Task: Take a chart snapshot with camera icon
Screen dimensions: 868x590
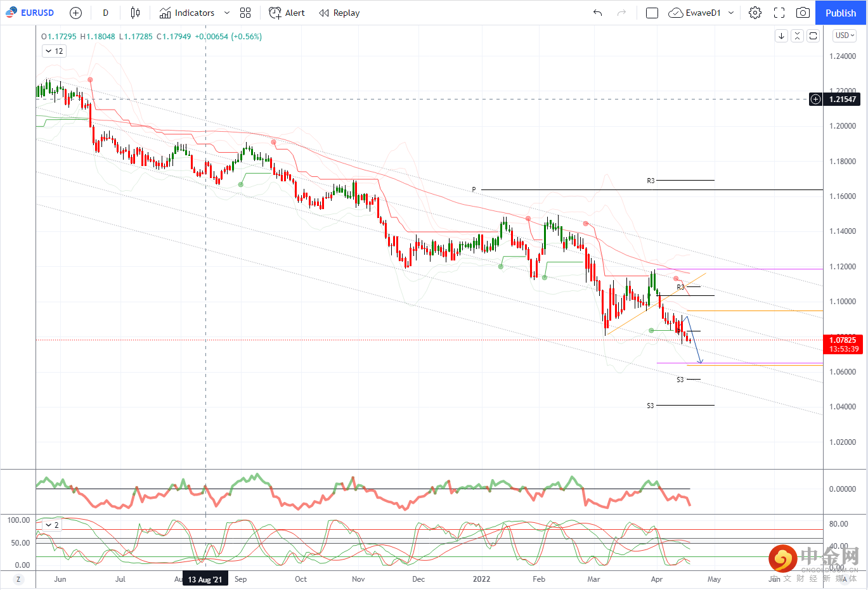Action: 803,13
